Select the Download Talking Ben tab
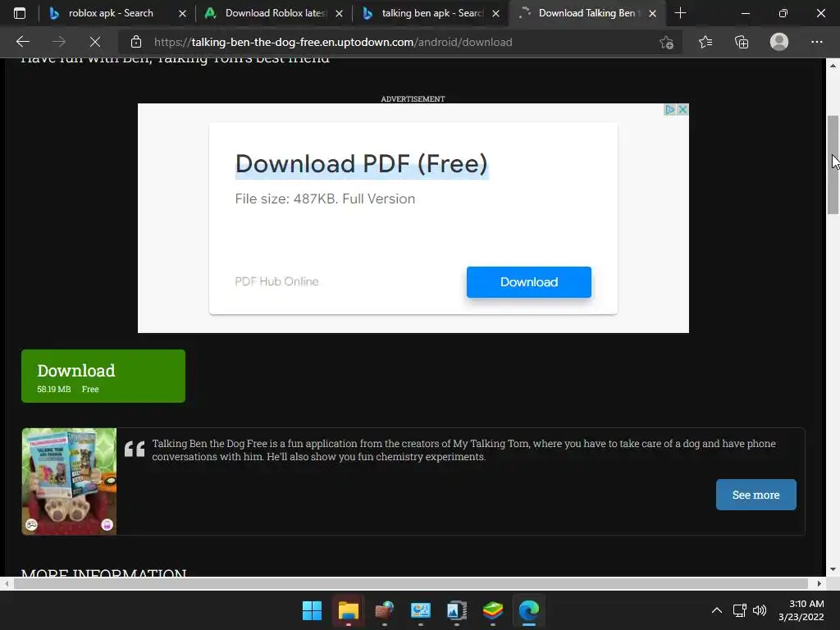Viewport: 840px width, 630px height. tap(587, 13)
